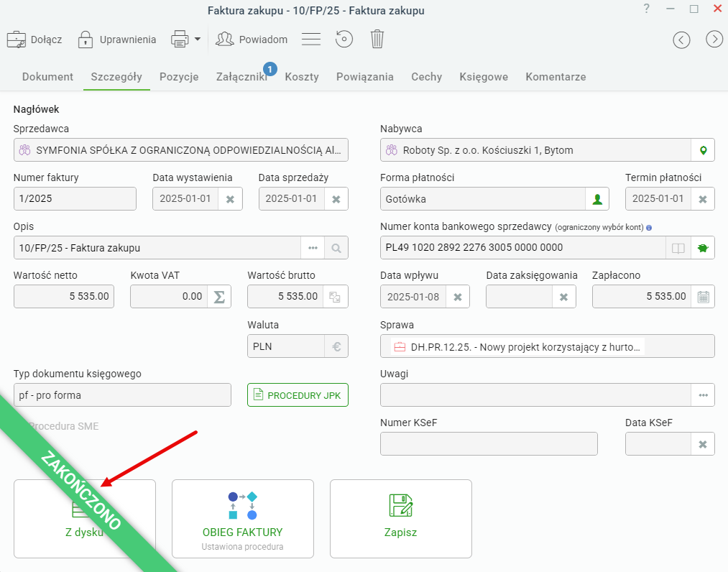Open the Powiązania tab

pyautogui.click(x=365, y=77)
